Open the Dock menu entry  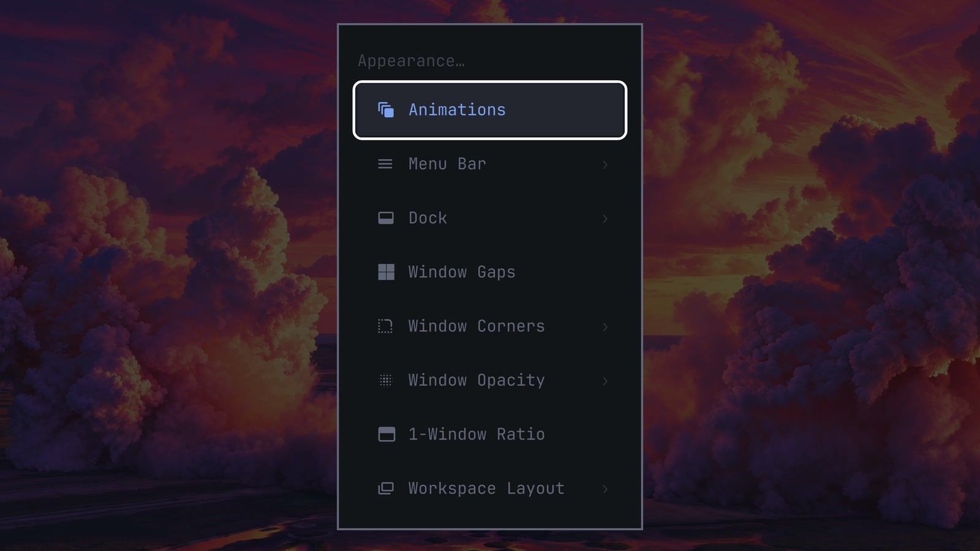tap(490, 218)
